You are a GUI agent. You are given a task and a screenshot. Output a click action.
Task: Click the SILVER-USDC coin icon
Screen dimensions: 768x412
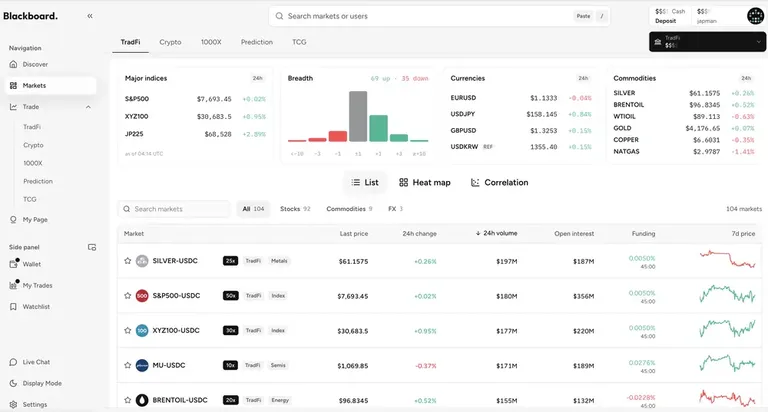pos(142,261)
